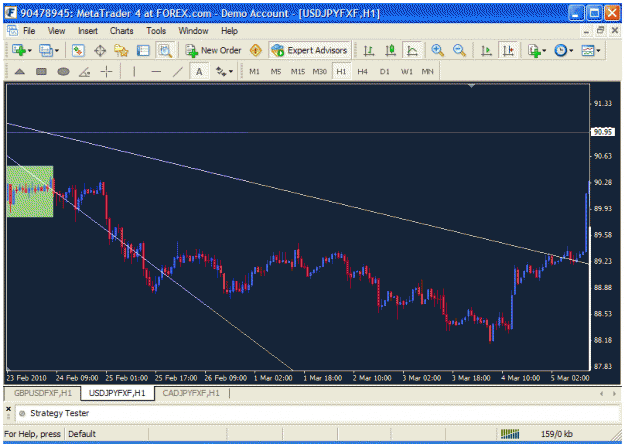Toggle the Expert Advisors button
Viewport: 625px width, 444px height.
[309, 51]
